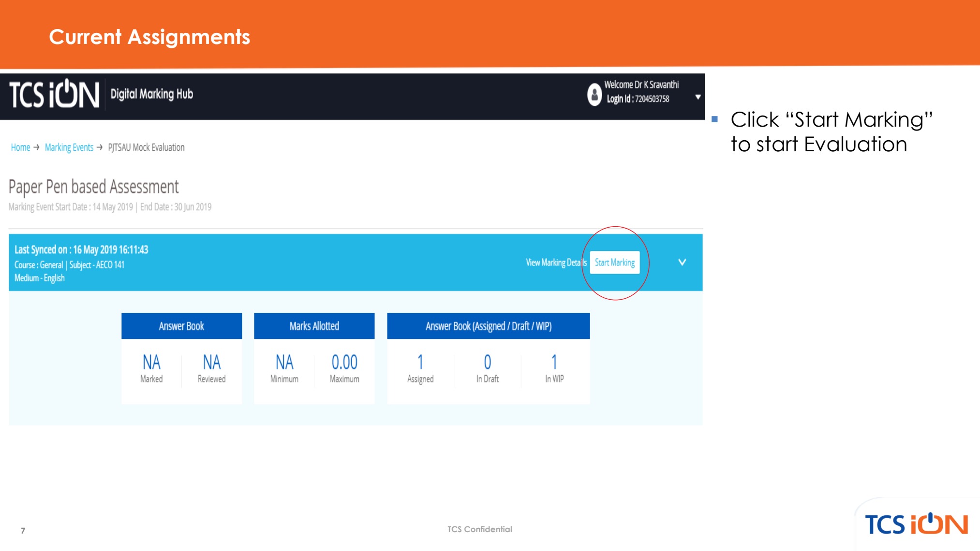The image size is (980, 551).
Task: Select PJTSAU Mock Evaluation breadcrumb
Action: pyautogui.click(x=146, y=147)
